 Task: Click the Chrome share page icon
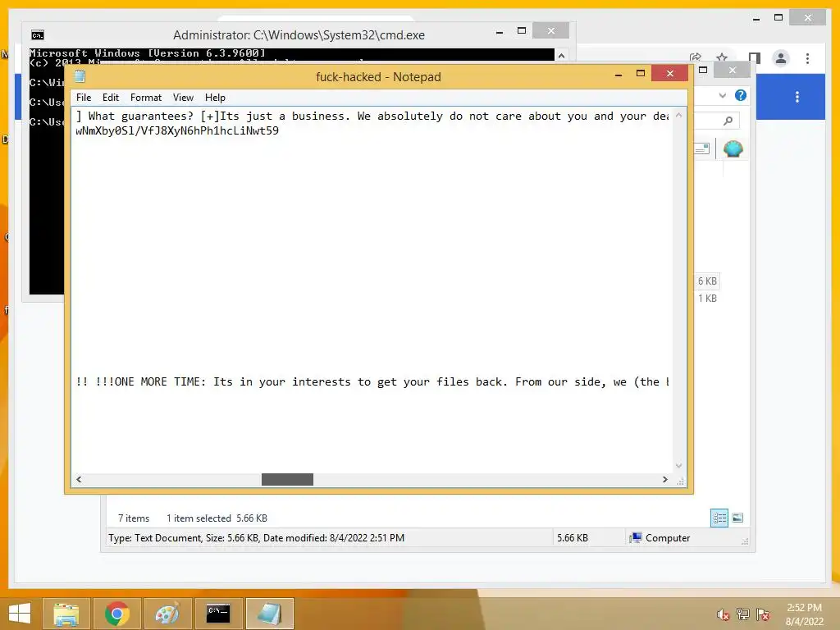[x=696, y=57]
